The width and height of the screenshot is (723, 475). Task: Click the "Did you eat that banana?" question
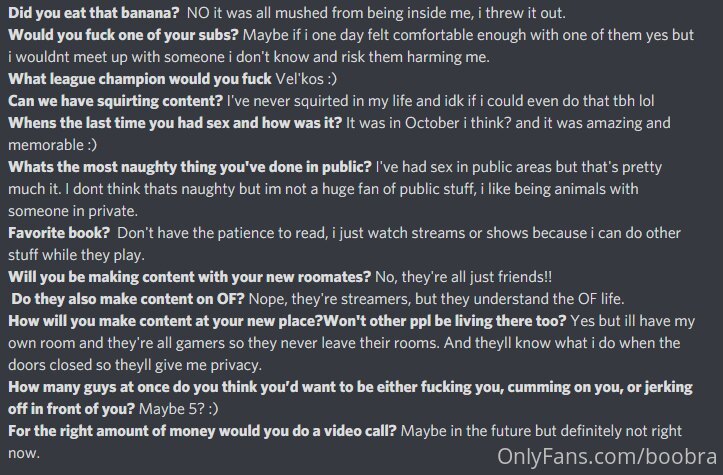(94, 13)
